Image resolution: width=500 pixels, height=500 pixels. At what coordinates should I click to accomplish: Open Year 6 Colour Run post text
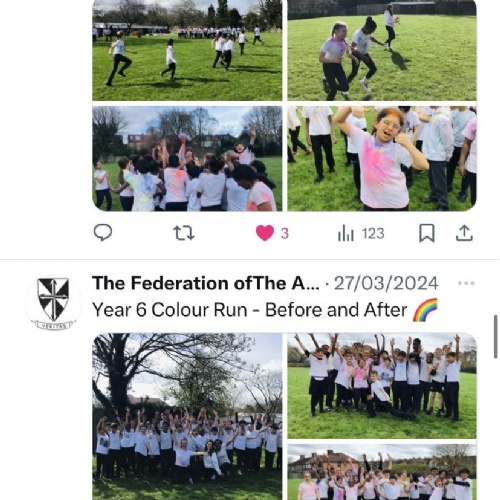click(x=249, y=310)
